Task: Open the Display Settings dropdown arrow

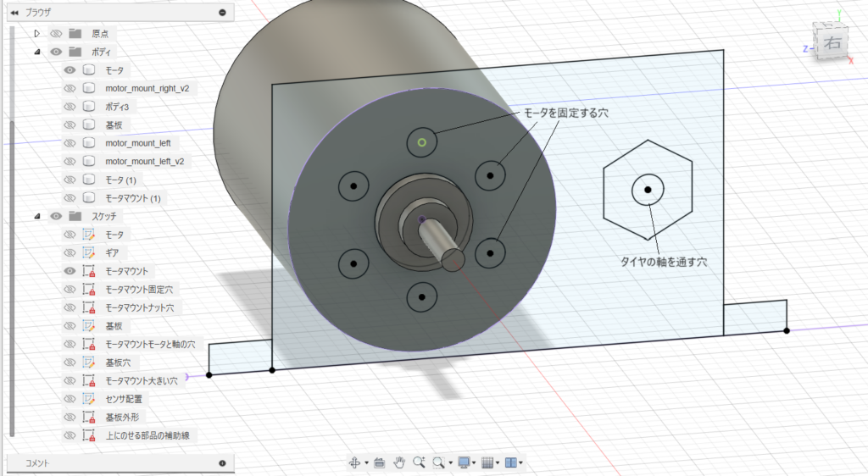Action: pyautogui.click(x=474, y=462)
